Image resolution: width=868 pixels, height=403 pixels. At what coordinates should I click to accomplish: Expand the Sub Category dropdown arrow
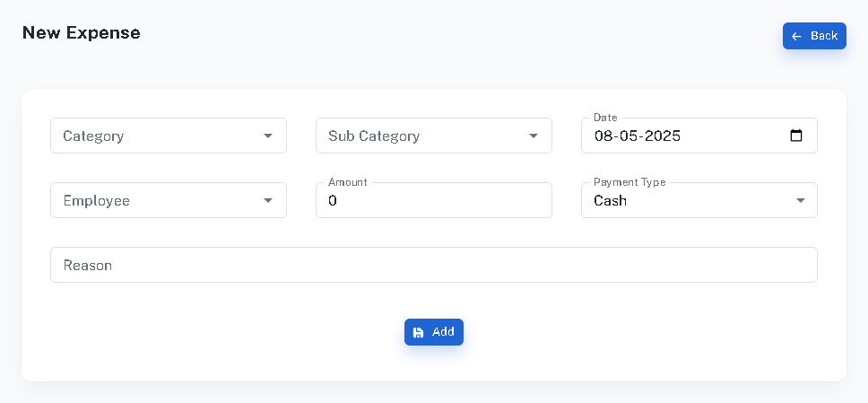pyautogui.click(x=534, y=136)
